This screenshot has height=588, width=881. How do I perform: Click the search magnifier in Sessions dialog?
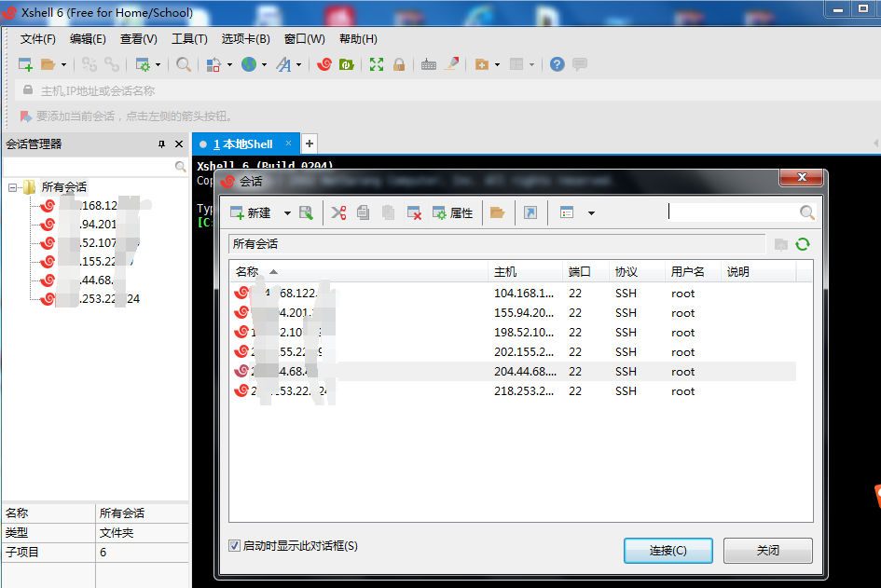tap(806, 212)
